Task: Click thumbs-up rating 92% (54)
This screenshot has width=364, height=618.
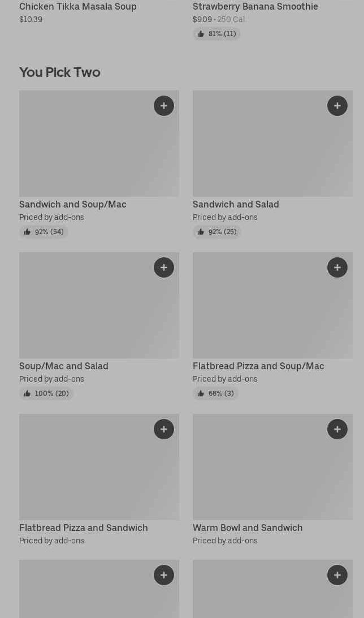Action: 44,232
